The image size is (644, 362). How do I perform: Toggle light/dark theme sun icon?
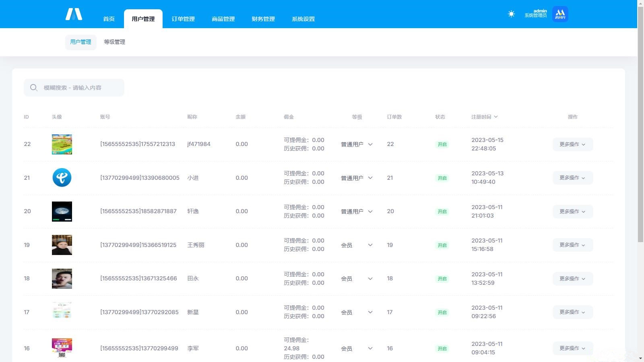coord(511,14)
